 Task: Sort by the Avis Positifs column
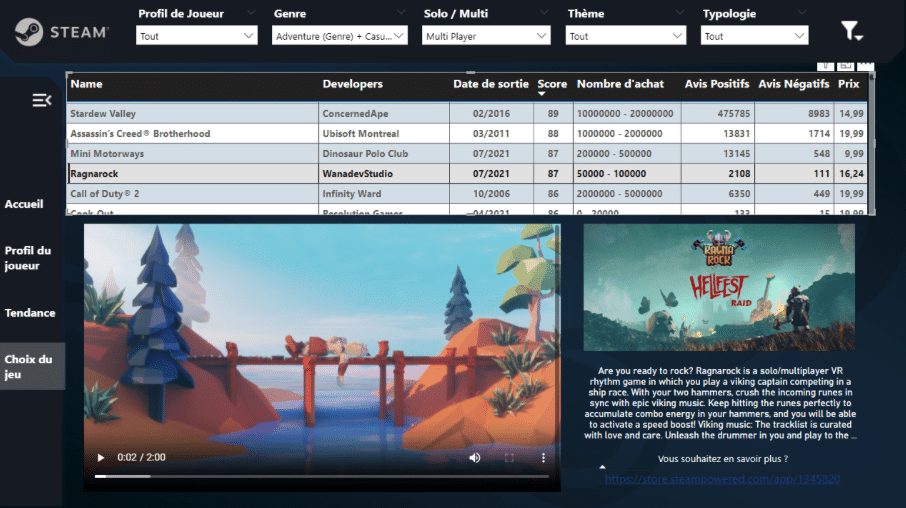pos(716,84)
